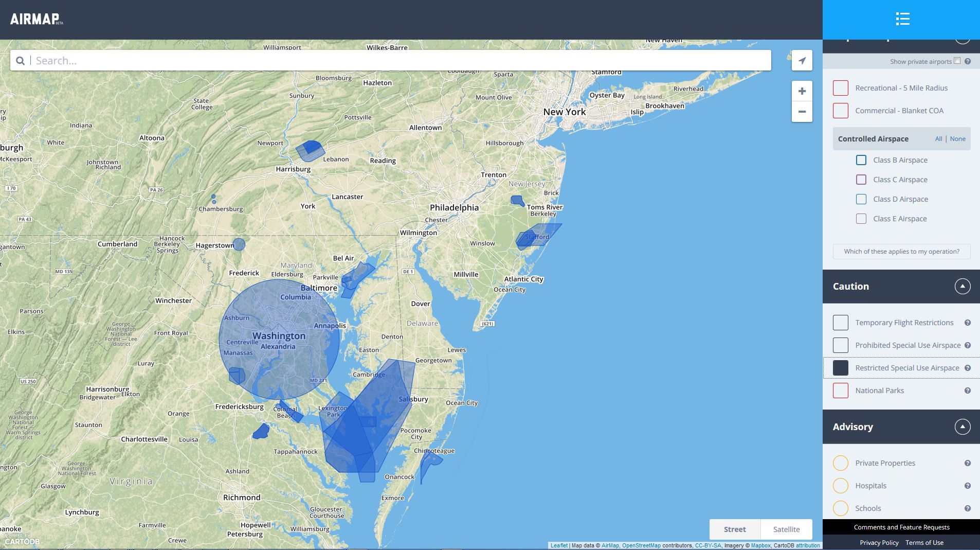
Task: Open help icon for Temporary Flight Restrictions
Action: click(967, 323)
